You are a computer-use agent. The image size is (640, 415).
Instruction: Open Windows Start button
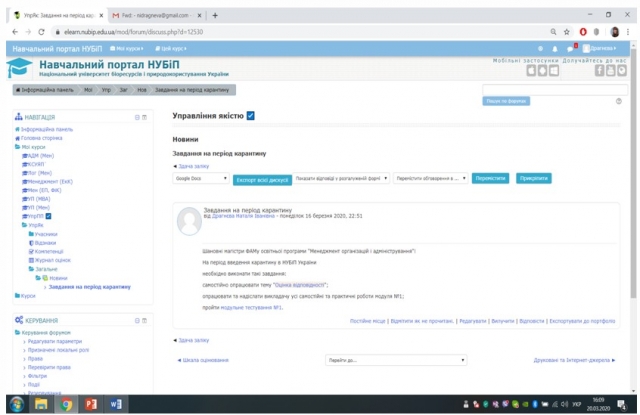coord(17,404)
